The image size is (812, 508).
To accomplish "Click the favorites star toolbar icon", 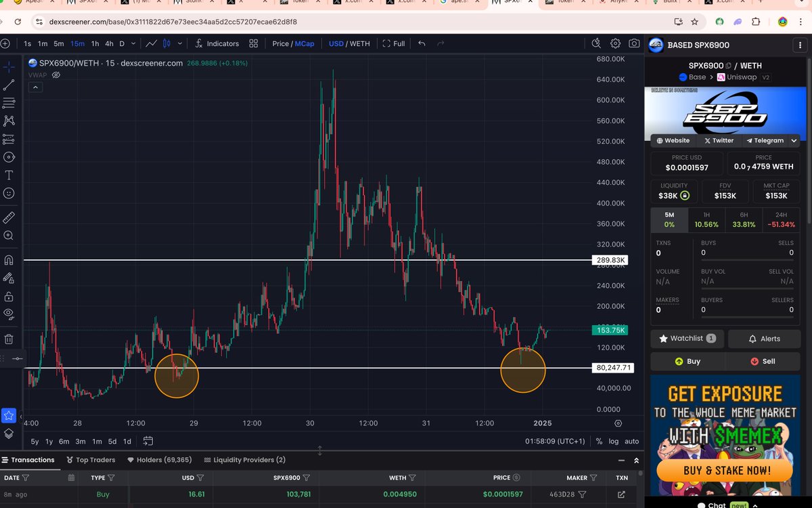I will coord(9,415).
